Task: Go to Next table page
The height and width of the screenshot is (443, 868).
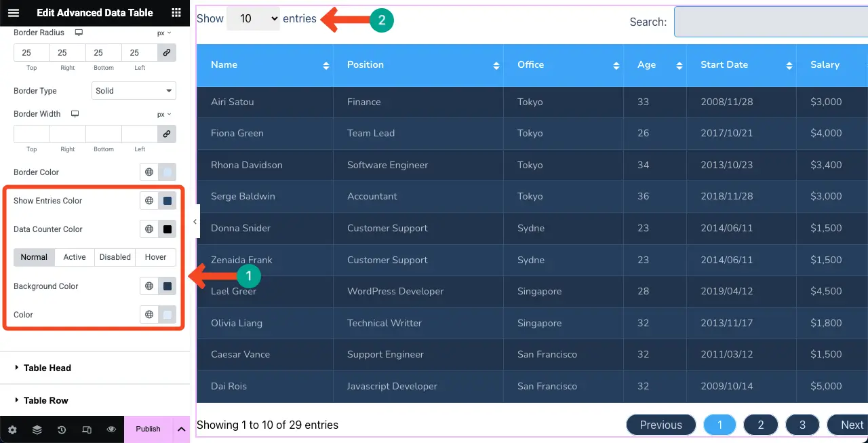Action: 848,425
